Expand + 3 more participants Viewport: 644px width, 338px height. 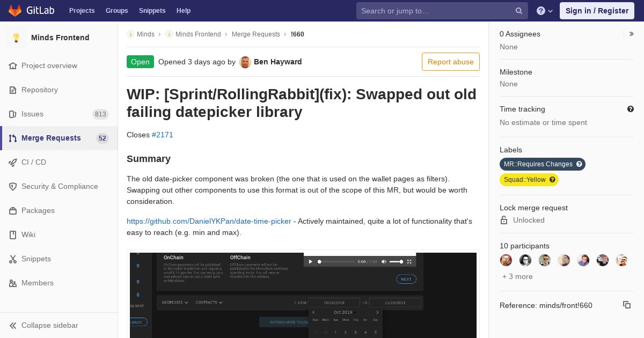(x=517, y=276)
